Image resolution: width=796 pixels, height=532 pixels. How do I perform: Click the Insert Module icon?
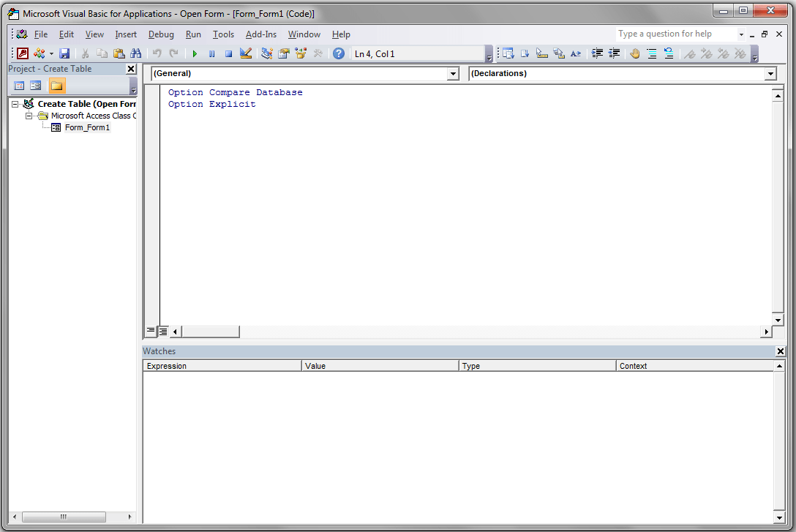(x=39, y=53)
